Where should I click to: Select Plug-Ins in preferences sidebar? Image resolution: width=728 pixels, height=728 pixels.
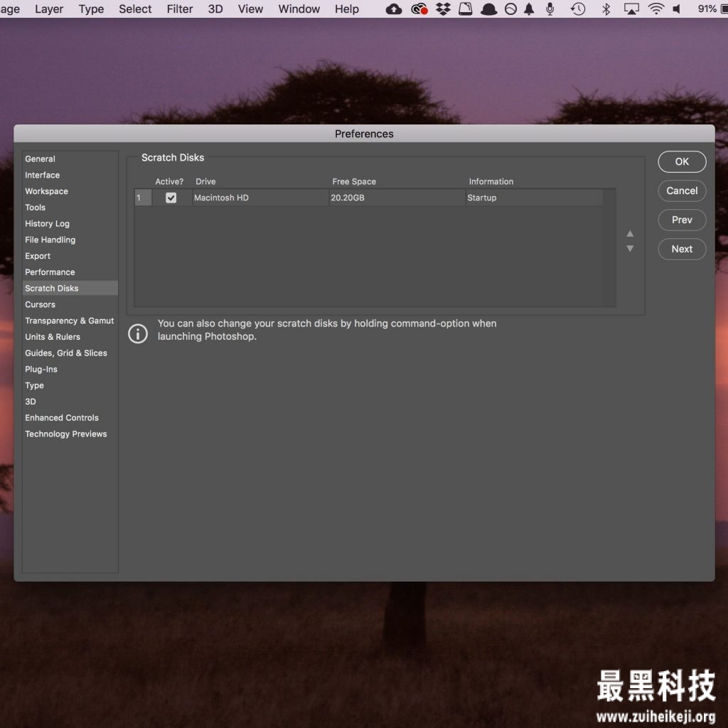pyautogui.click(x=70, y=370)
